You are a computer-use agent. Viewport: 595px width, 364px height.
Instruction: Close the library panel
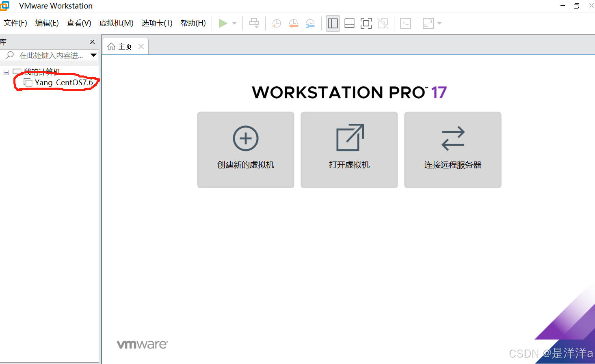click(92, 42)
